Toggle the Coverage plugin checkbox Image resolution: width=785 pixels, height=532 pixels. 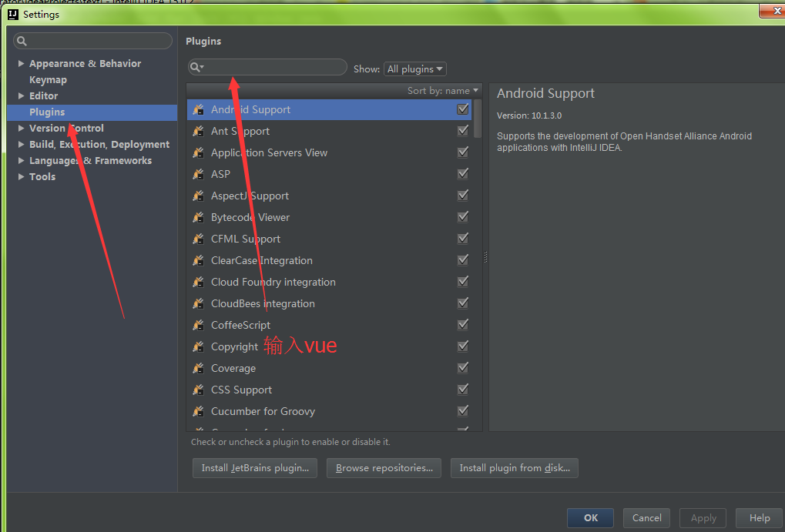(462, 367)
